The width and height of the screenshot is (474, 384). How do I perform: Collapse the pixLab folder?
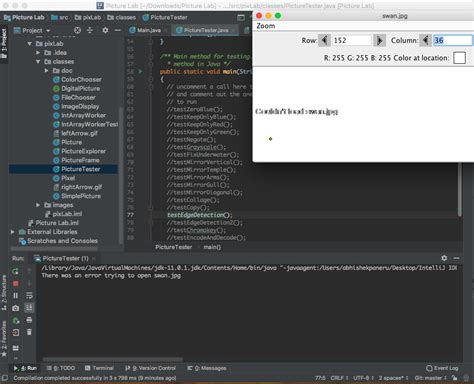tap(29, 44)
